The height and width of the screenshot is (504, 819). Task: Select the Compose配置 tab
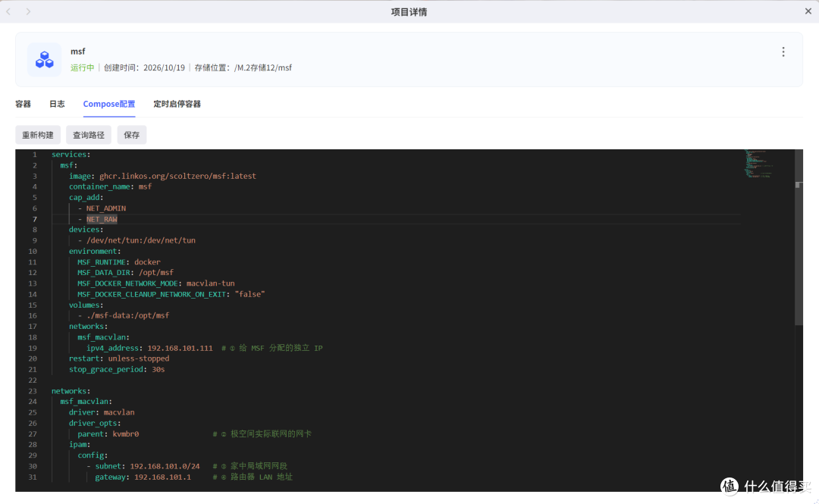[109, 104]
